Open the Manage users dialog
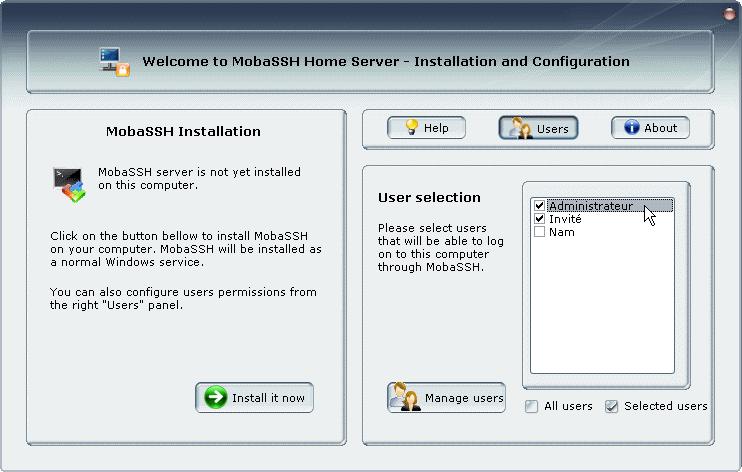Screen dimensions: 742x472 coord(446,398)
